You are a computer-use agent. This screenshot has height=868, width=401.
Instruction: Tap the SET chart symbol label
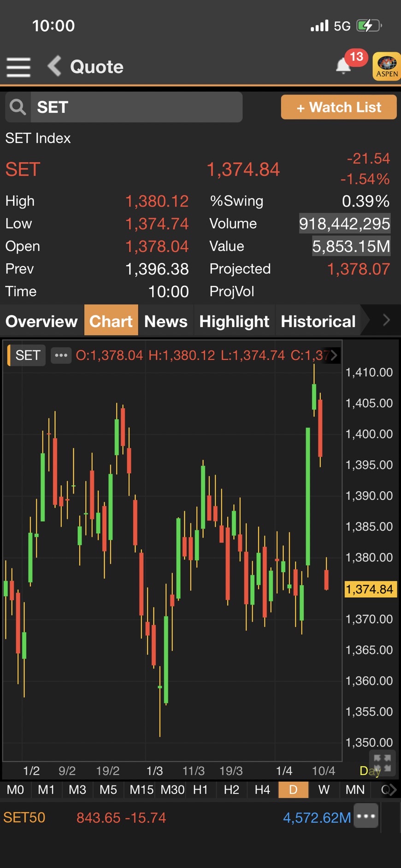28,355
